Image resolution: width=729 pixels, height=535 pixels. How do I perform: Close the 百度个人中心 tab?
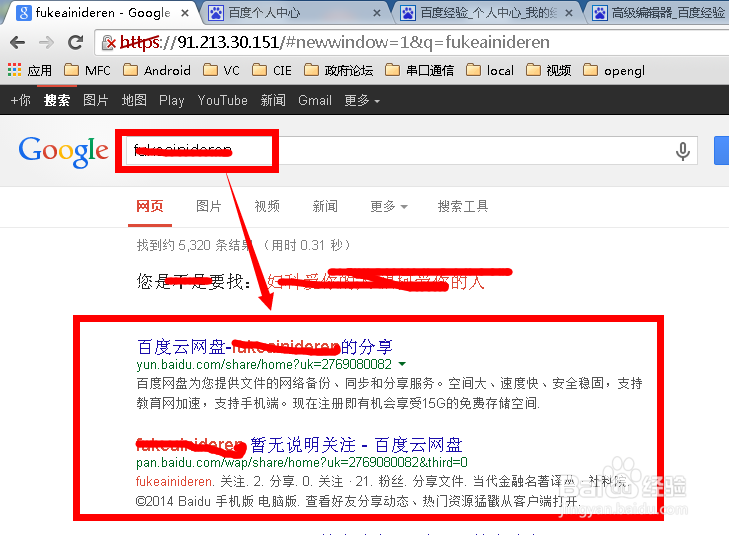point(377,13)
